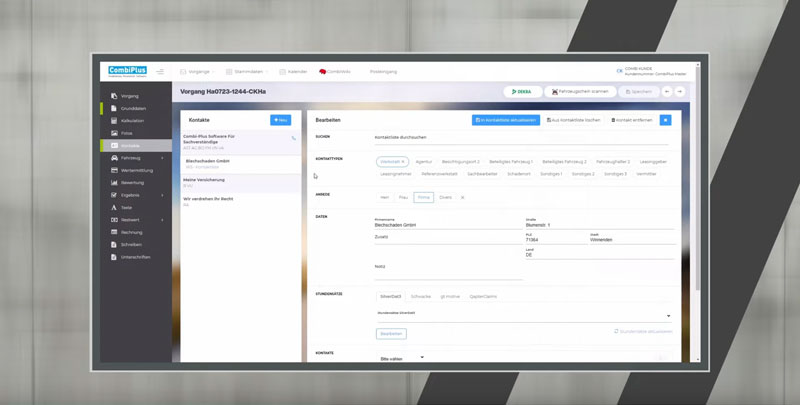Expand the Fahrzeug submenu in sidebar

tap(162, 158)
